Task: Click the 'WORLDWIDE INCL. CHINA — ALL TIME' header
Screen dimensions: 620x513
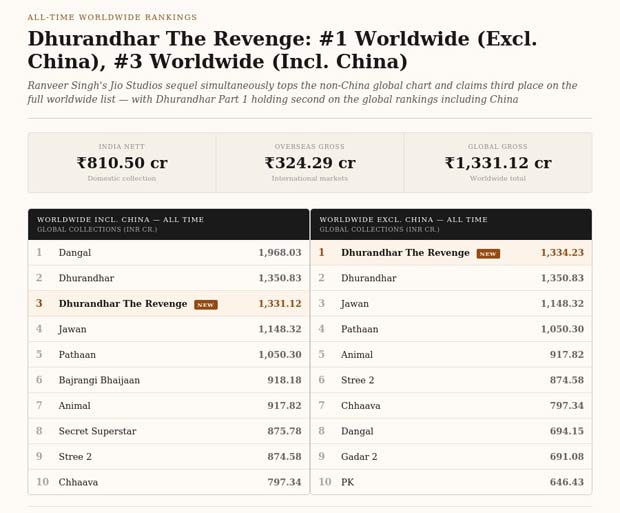Action: coord(121,220)
